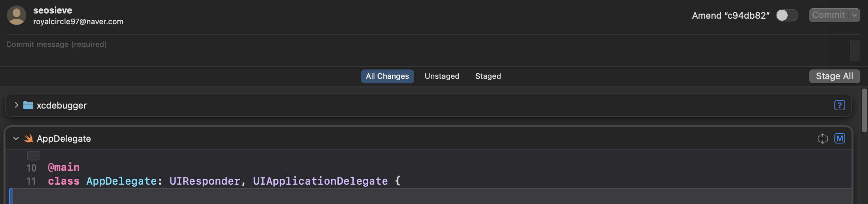Click the vertical scrollbar thumb on right
868x204 pixels.
click(x=865, y=110)
